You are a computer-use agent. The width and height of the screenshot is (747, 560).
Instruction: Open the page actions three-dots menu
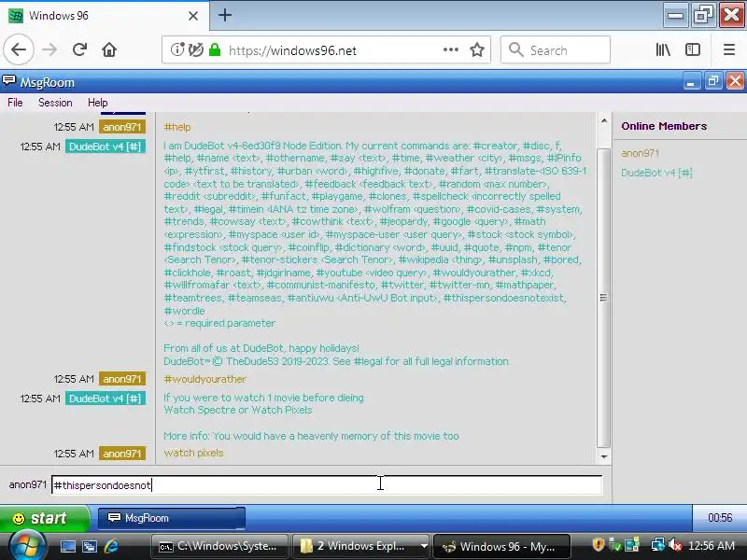click(450, 49)
